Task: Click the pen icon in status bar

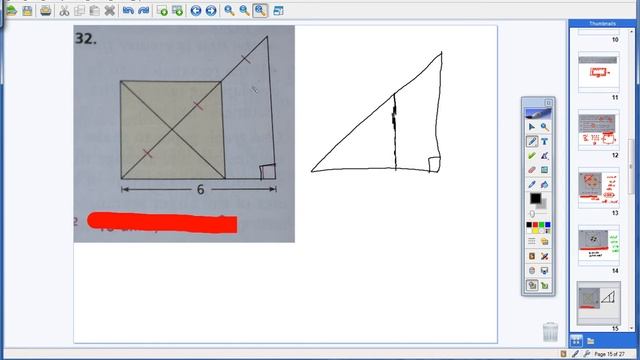Action: click(575, 354)
